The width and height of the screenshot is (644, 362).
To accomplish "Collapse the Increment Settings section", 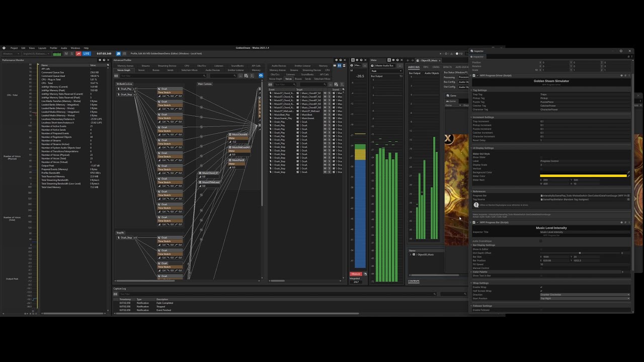I will [472, 117].
